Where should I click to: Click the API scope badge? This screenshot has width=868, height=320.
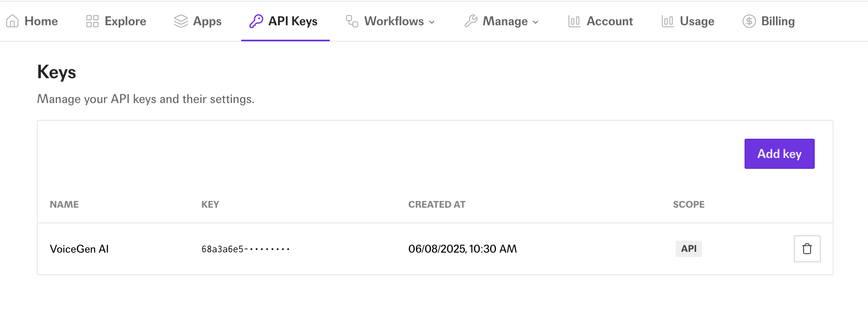(x=688, y=249)
